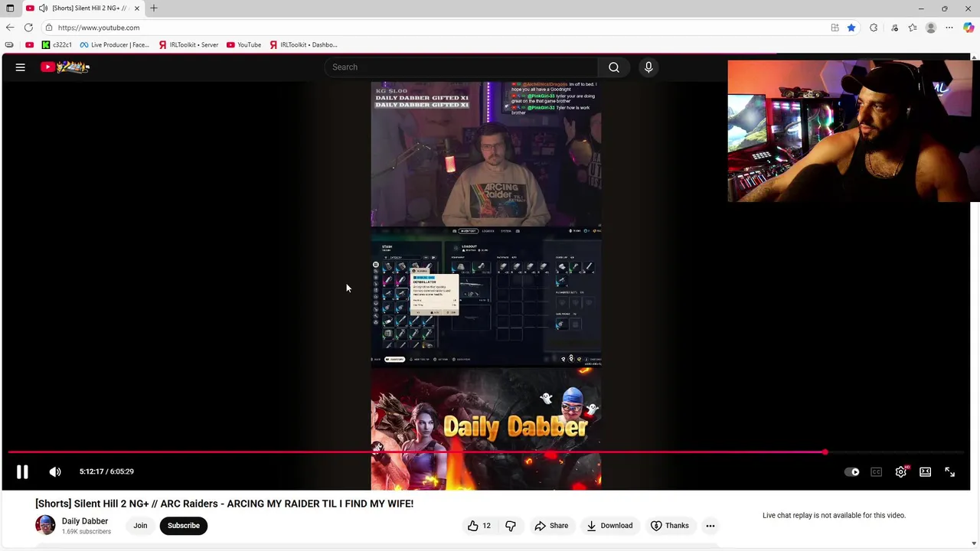Image resolution: width=980 pixels, height=551 pixels.
Task: Start voice search with the microphone
Action: click(648, 67)
